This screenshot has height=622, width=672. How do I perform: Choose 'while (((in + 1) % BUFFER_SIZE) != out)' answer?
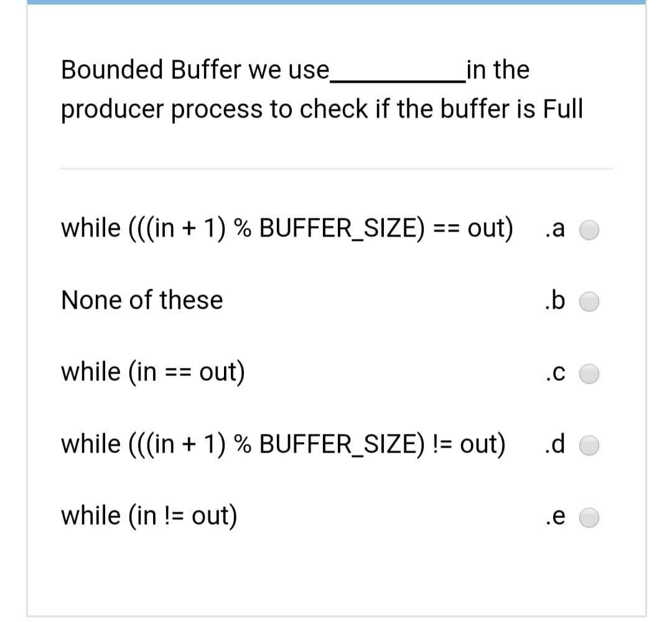(589, 445)
